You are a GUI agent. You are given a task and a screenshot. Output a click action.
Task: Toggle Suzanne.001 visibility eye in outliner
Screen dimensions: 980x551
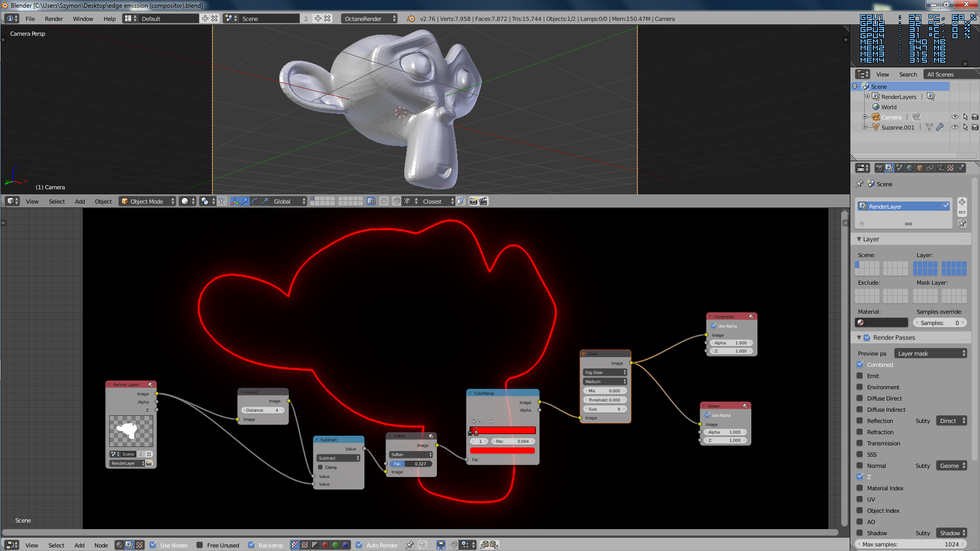954,128
